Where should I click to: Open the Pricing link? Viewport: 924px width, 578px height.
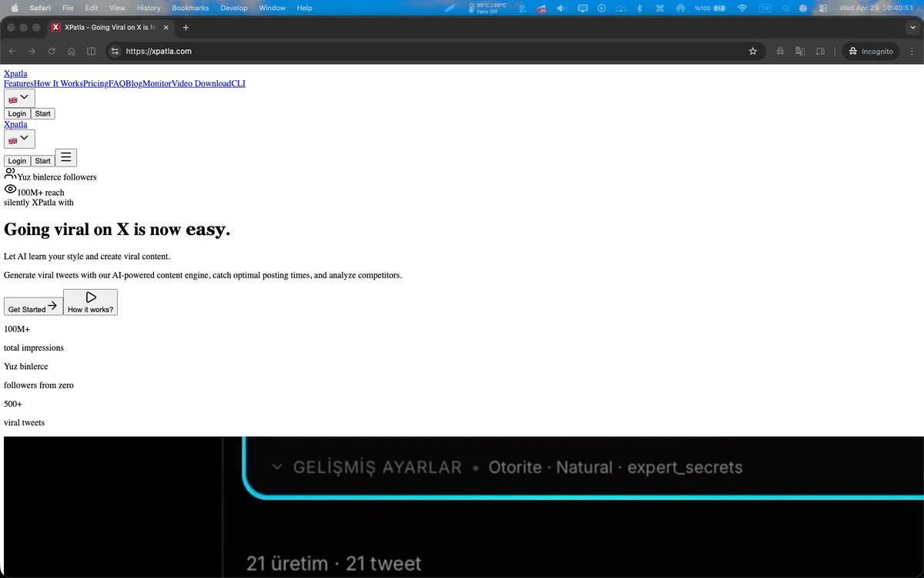coord(95,83)
